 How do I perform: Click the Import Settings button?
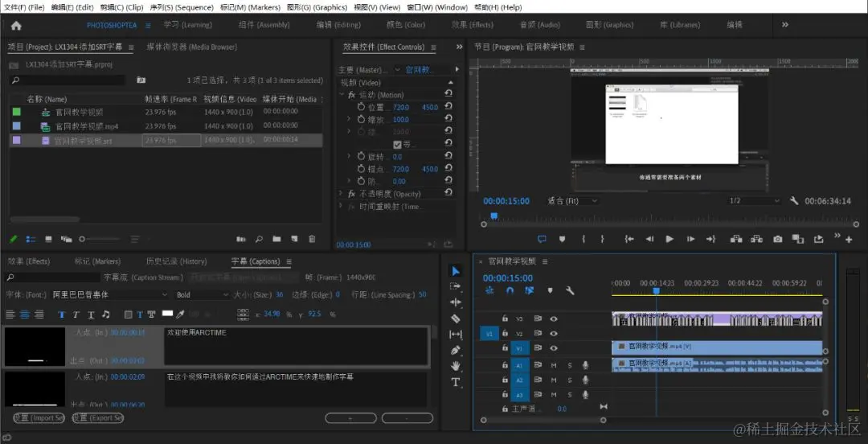pyautogui.click(x=39, y=418)
